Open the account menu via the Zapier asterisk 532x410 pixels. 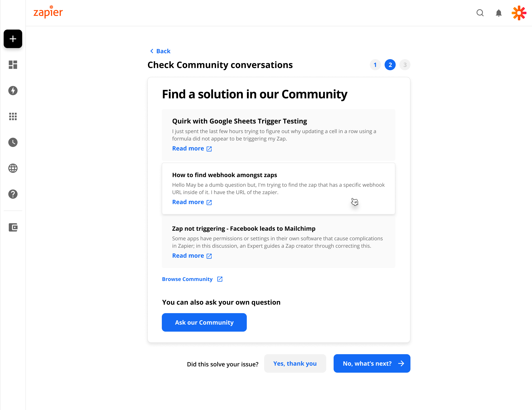click(519, 13)
